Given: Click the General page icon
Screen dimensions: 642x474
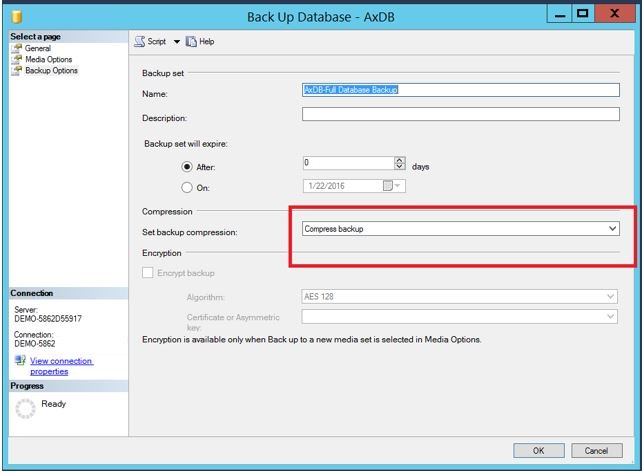Looking at the screenshot, I should [x=17, y=48].
